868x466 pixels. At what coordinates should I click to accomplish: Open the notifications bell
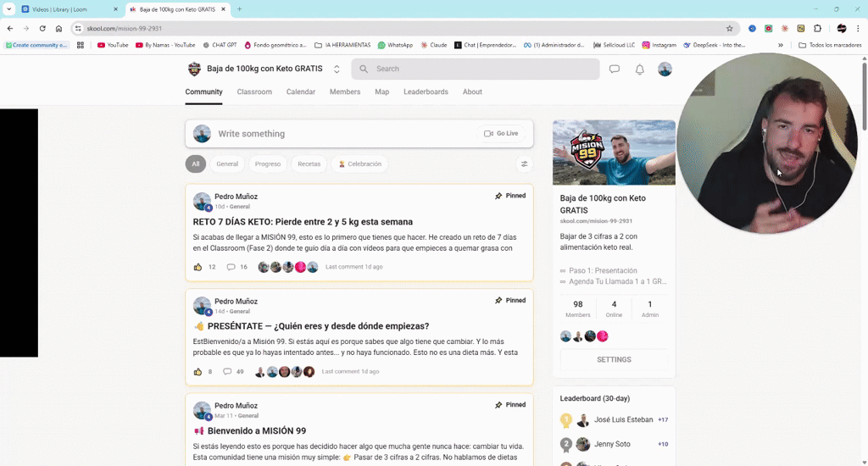(639, 69)
